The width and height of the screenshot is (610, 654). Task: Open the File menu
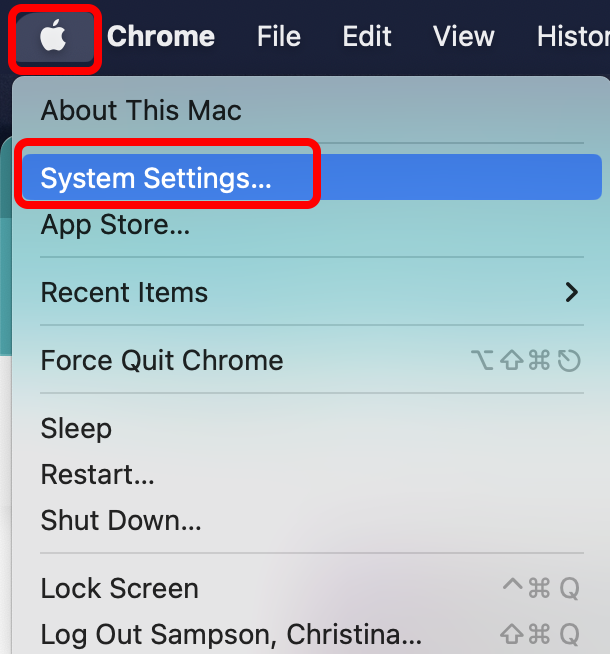click(279, 36)
